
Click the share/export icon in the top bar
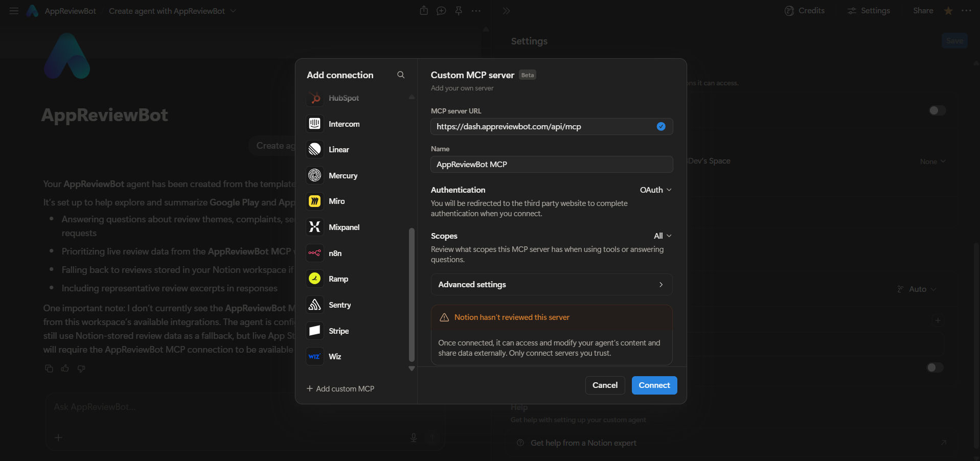tap(424, 11)
